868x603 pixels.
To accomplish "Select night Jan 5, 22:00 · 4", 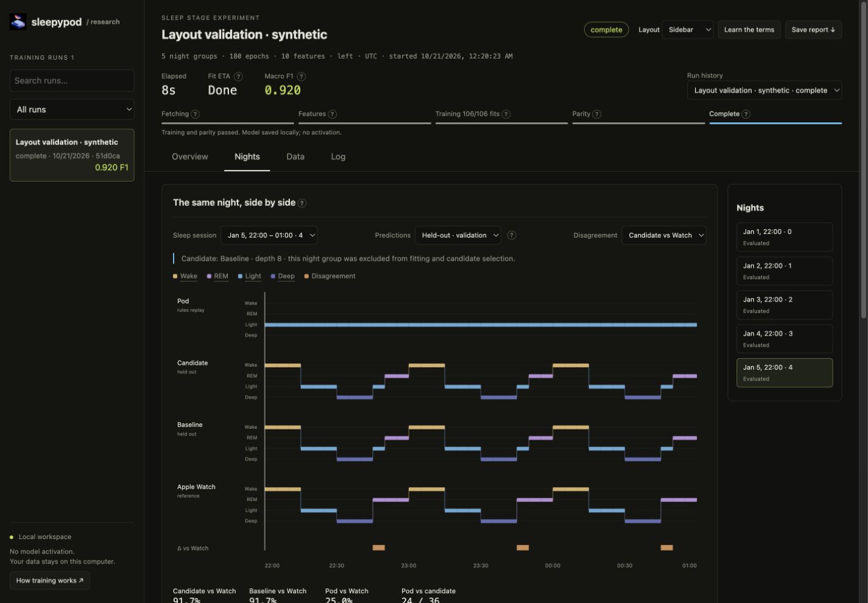I will 785,373.
